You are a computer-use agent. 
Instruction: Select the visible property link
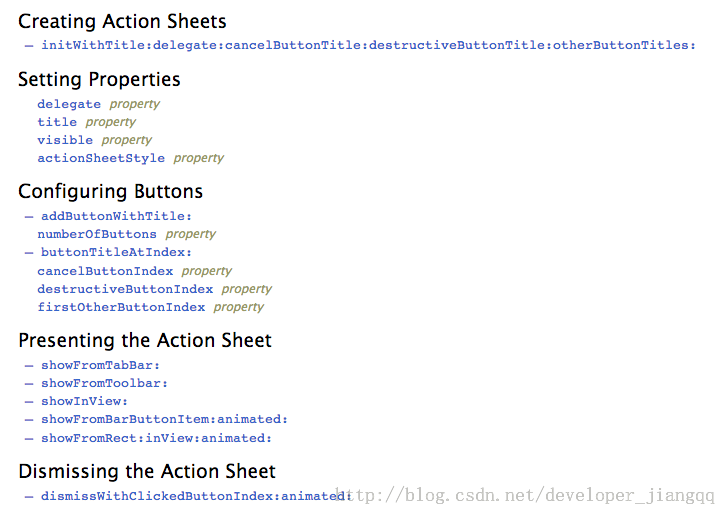[65, 140]
